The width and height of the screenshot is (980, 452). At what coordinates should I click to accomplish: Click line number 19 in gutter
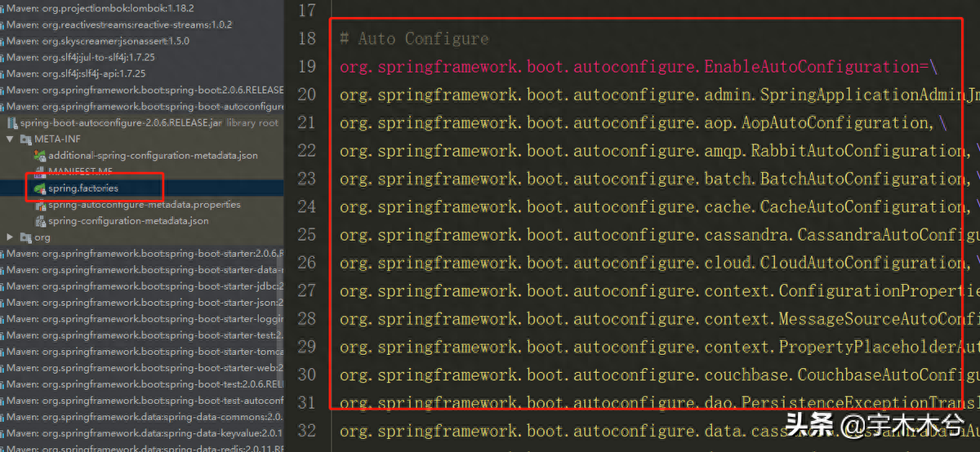pos(307,67)
